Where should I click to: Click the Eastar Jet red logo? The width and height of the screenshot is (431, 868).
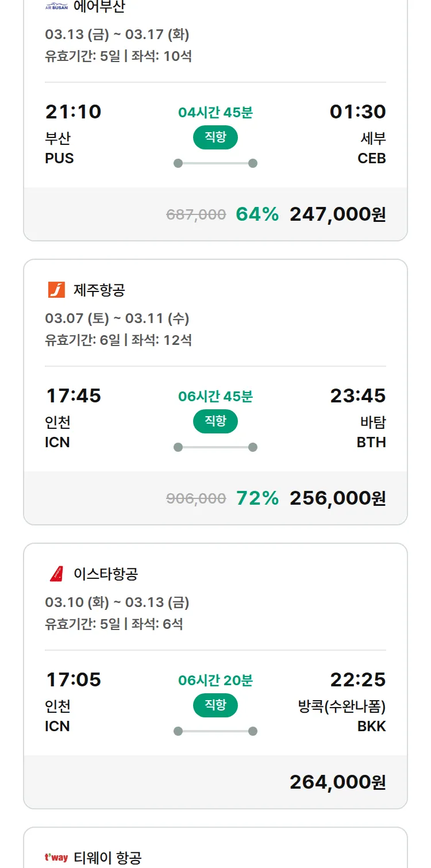coord(56,574)
